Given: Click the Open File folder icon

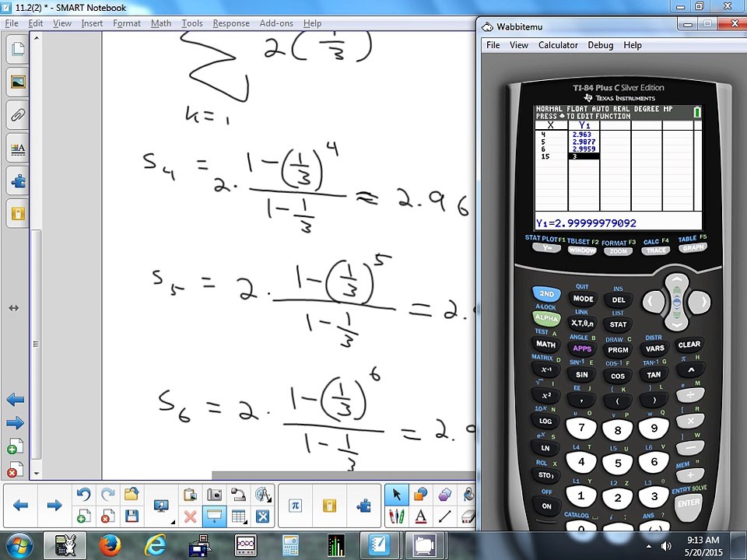Looking at the screenshot, I should 132,495.
